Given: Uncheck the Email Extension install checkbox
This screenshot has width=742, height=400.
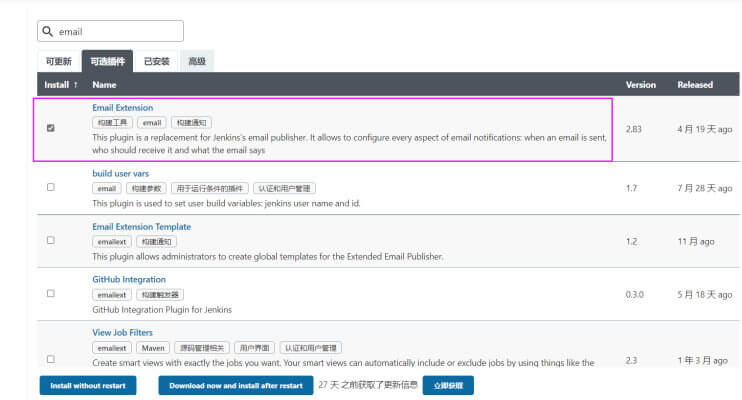Looking at the screenshot, I should [x=51, y=128].
